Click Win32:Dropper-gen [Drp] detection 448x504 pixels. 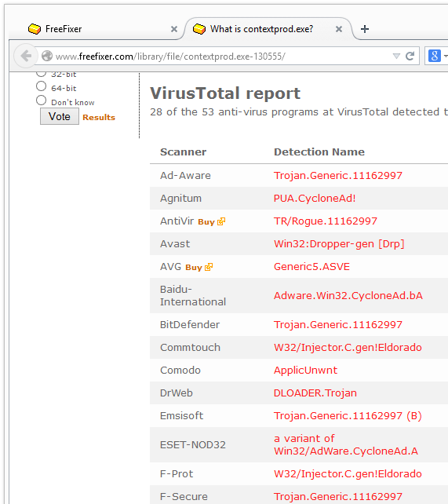pyautogui.click(x=339, y=243)
